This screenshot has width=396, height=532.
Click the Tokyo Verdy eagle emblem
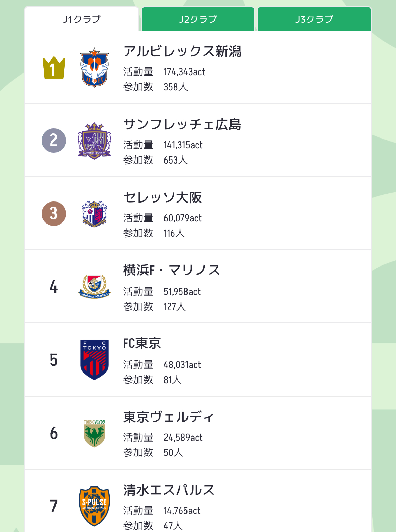click(94, 433)
